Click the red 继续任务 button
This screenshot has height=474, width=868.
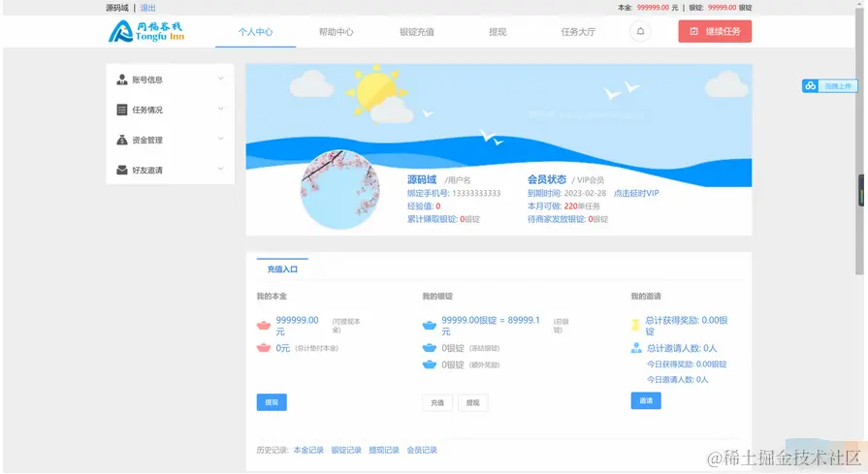point(715,32)
